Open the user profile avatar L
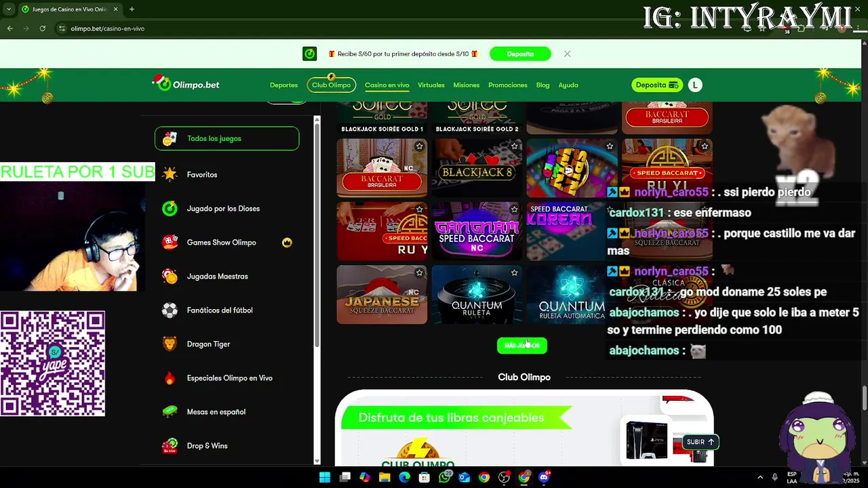The height and width of the screenshot is (488, 868). [695, 85]
